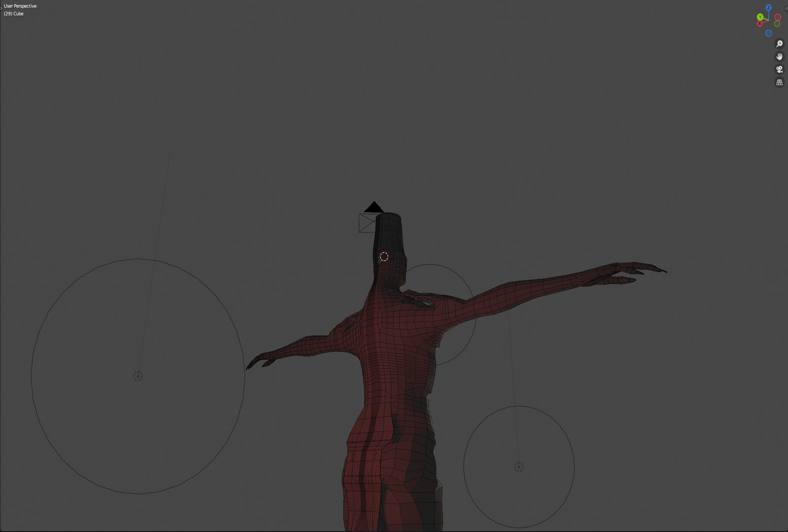Click the unlabeled green negative-Y gizmo circle
Viewport: 788px width, 532px height.
[777, 24]
